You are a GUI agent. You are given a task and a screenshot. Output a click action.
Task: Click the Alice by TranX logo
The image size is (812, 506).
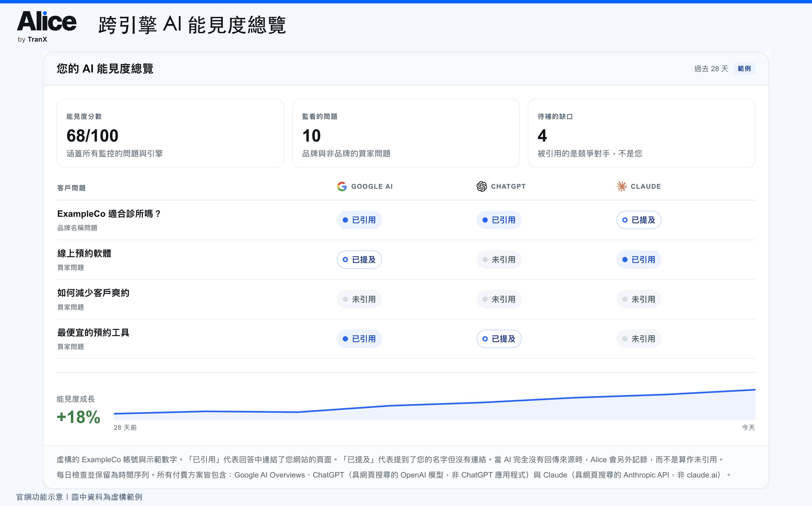(46, 27)
